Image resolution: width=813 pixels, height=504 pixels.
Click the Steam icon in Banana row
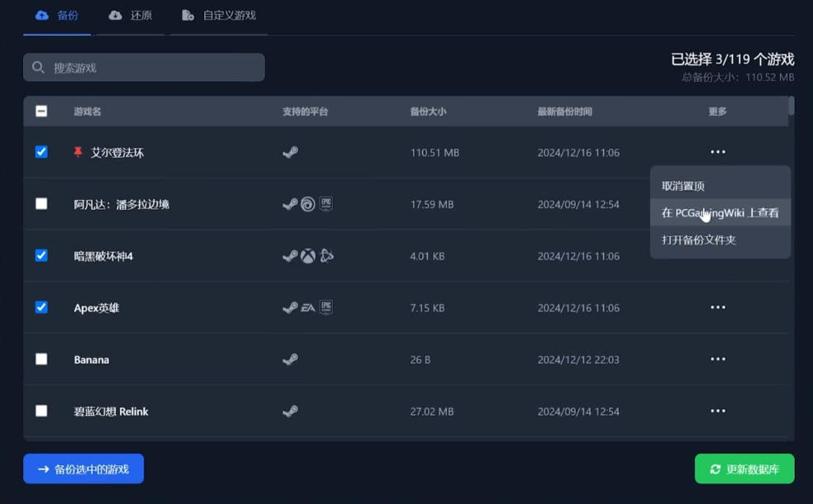click(x=290, y=359)
